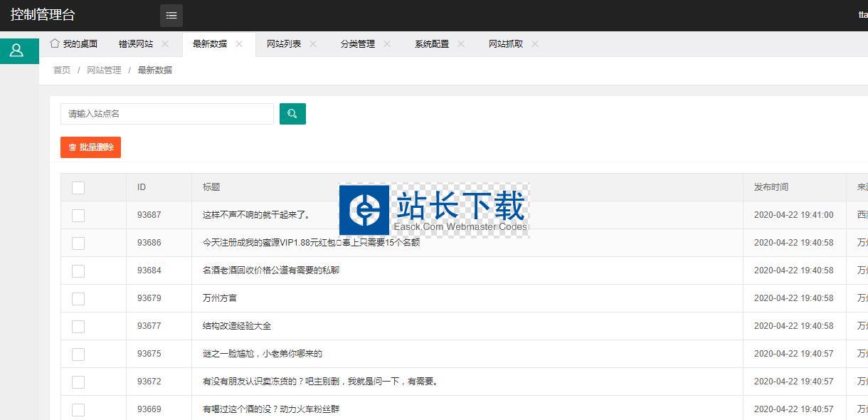Click the timestamp 2020-04-22 19:41:00
The width and height of the screenshot is (868, 420).
coord(794,215)
